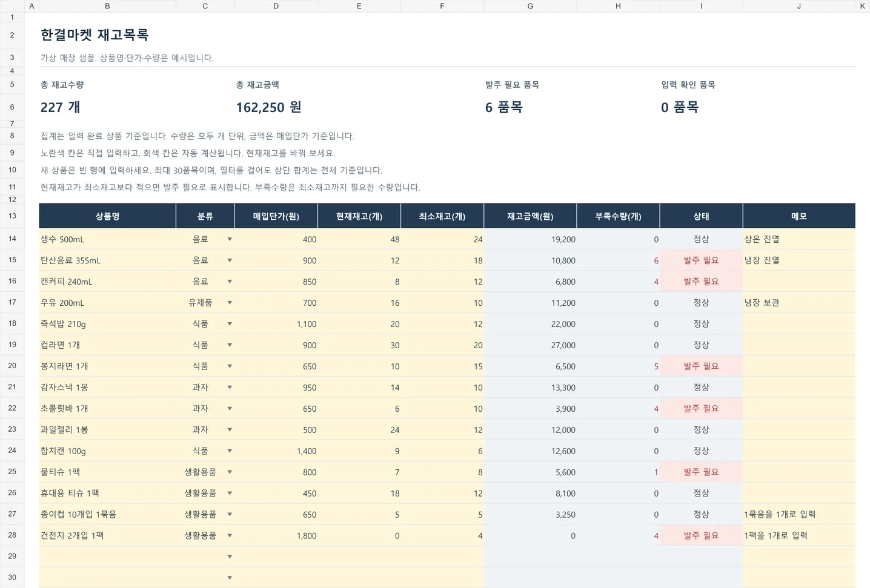Select the 캔커피 240mL product name cell
Image resolution: width=870 pixels, height=588 pixels.
(107, 282)
